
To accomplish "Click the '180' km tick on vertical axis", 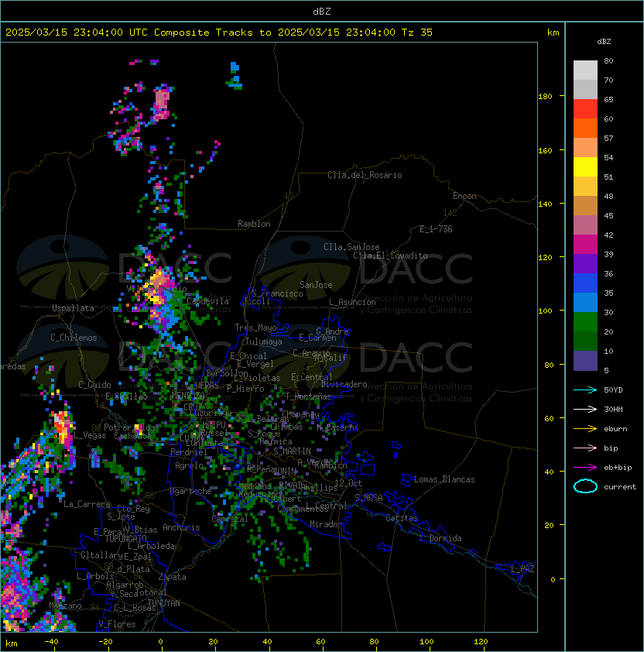I will [x=545, y=97].
